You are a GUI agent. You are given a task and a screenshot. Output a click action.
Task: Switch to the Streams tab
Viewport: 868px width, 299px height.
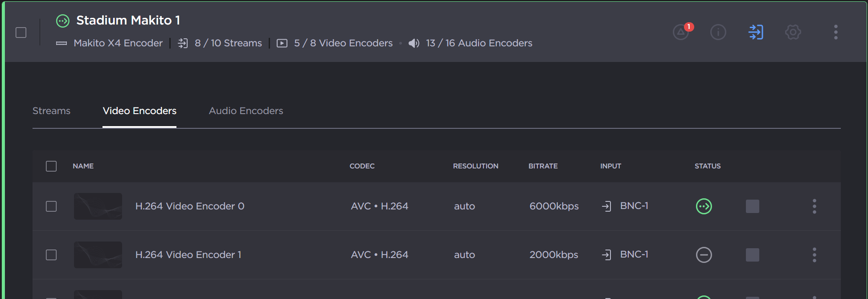[51, 111]
